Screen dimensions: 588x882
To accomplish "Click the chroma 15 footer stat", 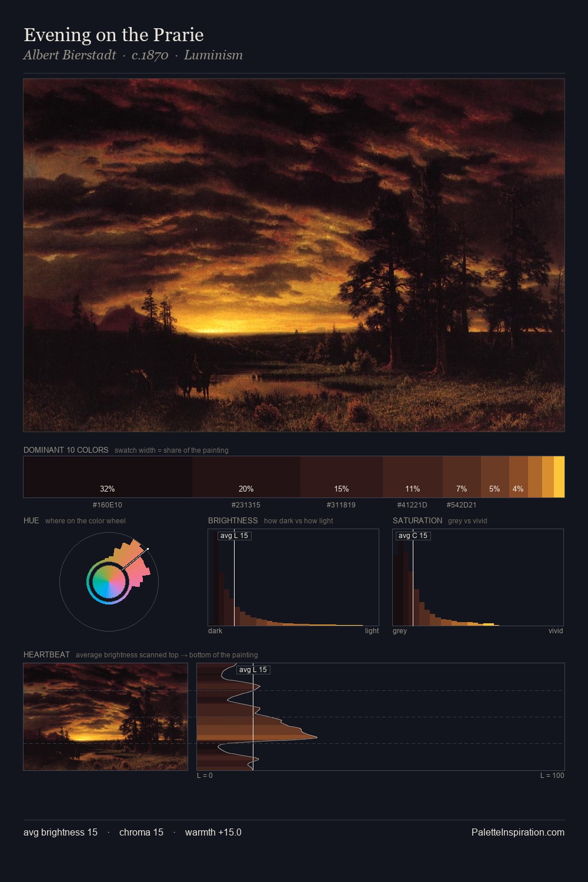I will click(141, 832).
